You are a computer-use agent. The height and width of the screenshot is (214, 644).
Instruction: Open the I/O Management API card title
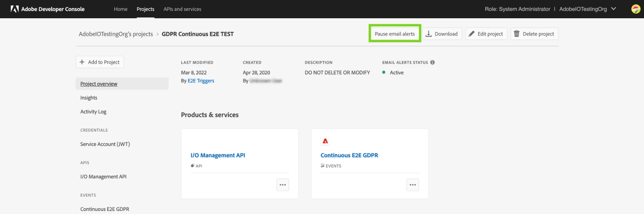tap(218, 155)
